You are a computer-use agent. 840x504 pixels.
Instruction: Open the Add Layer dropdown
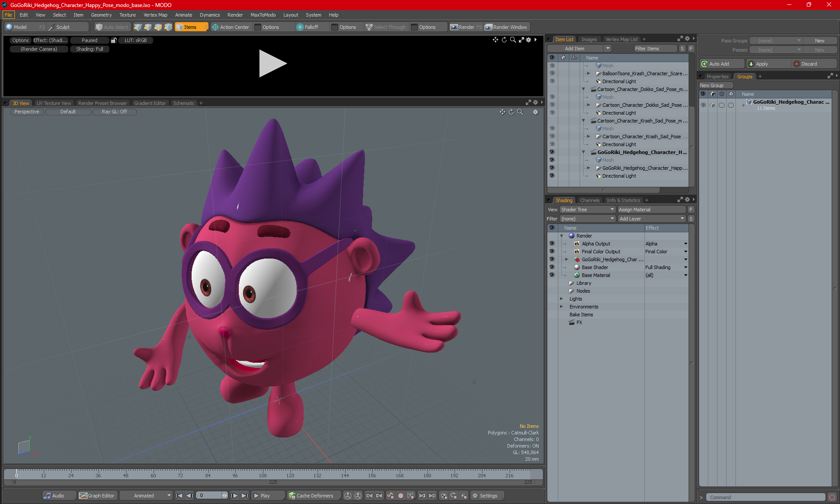651,219
